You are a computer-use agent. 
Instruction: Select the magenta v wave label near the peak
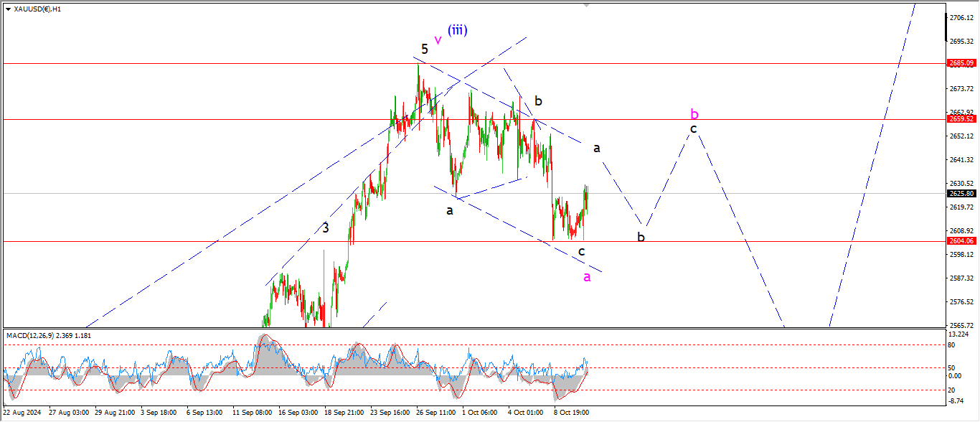click(438, 39)
